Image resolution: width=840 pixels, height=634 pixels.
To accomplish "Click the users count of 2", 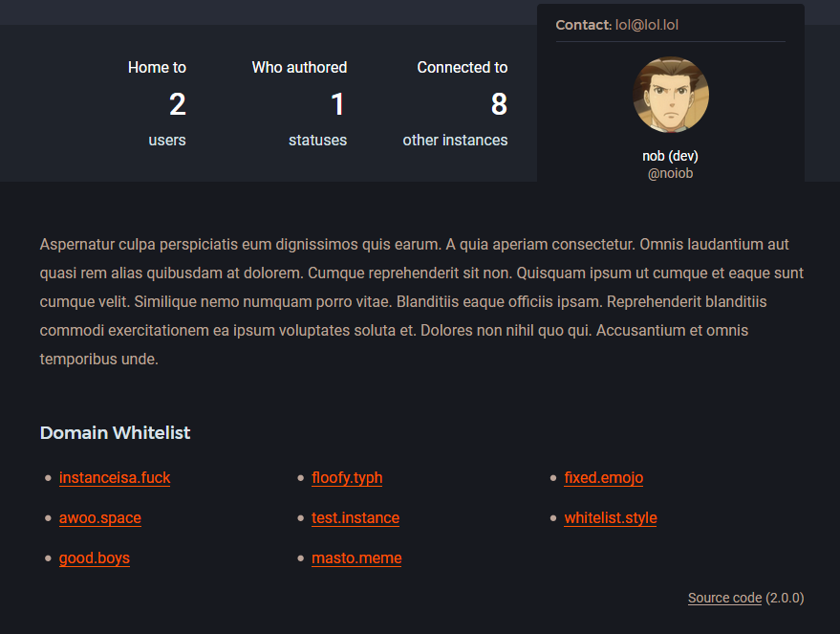I will 178,104.
